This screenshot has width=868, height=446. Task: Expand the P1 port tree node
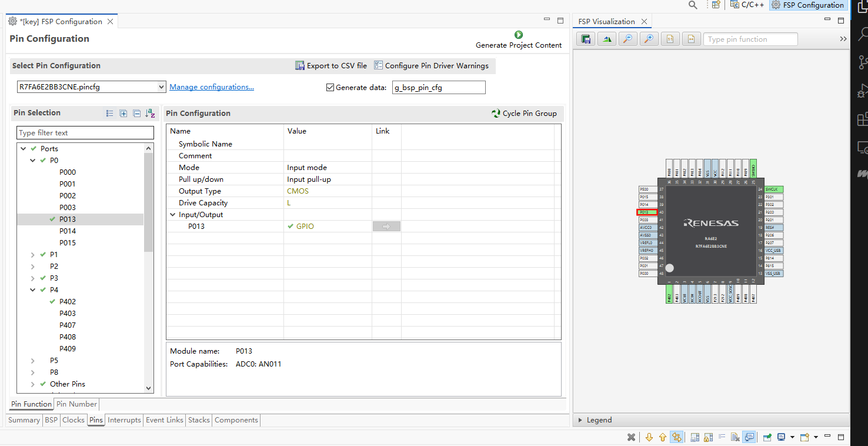point(33,255)
